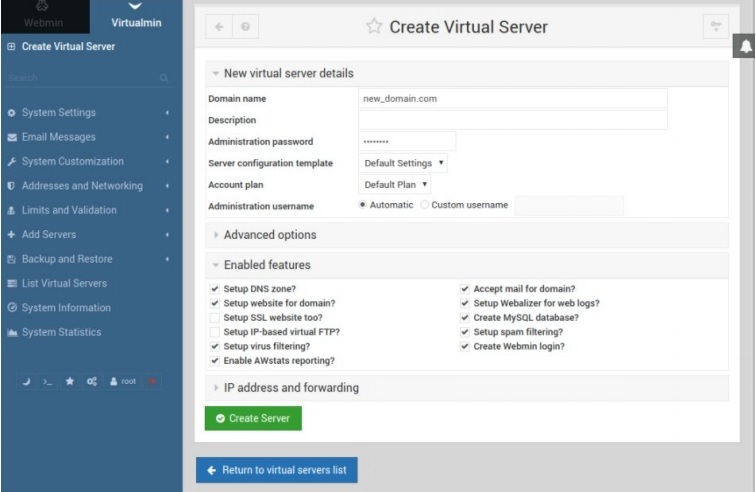The height and width of the screenshot is (492, 756).
Task: Click the Description input field
Action: coord(513,120)
